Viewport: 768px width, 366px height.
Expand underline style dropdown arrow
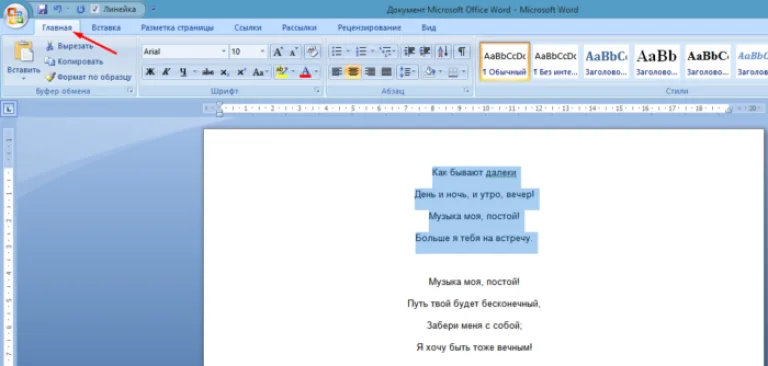coord(194,72)
